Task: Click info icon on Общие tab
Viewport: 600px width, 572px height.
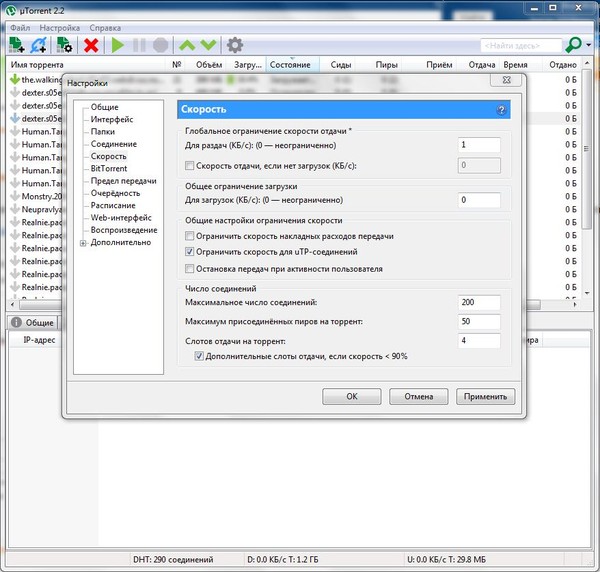Action: [16, 323]
